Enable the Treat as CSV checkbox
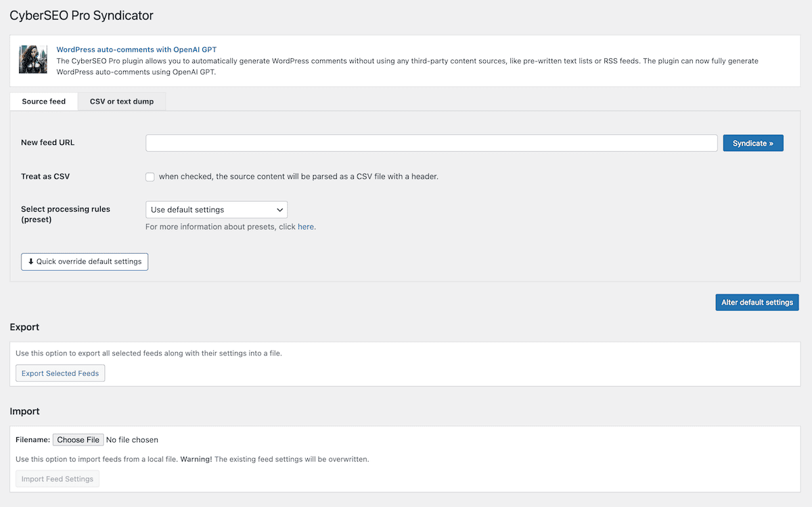812x507 pixels. [150, 177]
